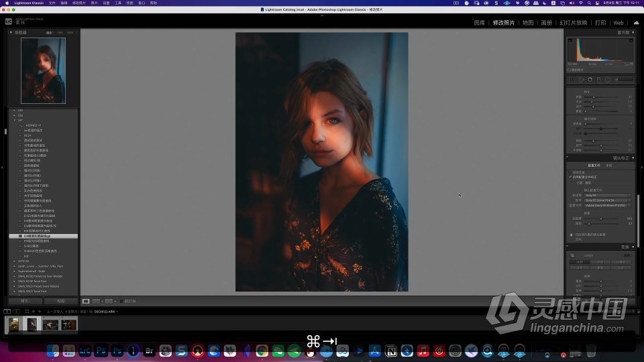
Task: Open the lens Profile dropdown (Adobe)
Action: point(608,205)
